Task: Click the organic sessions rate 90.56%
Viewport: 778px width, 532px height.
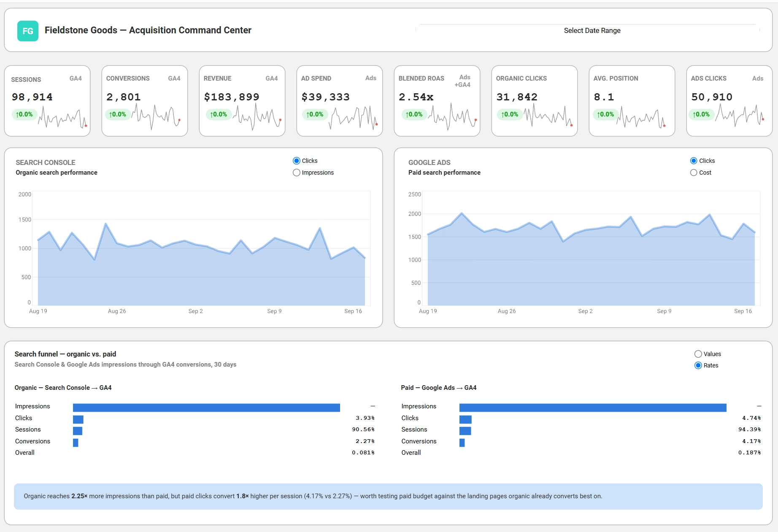Action: 363,429
